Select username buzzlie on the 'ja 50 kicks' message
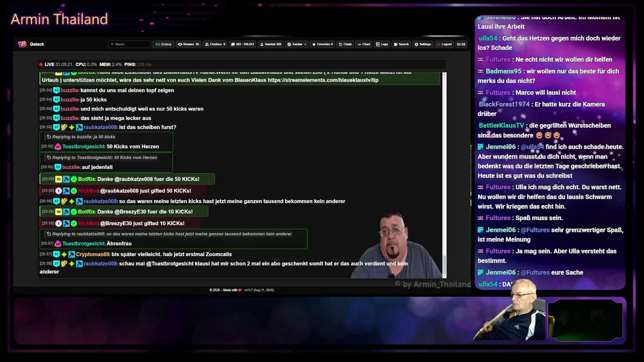 (70, 100)
